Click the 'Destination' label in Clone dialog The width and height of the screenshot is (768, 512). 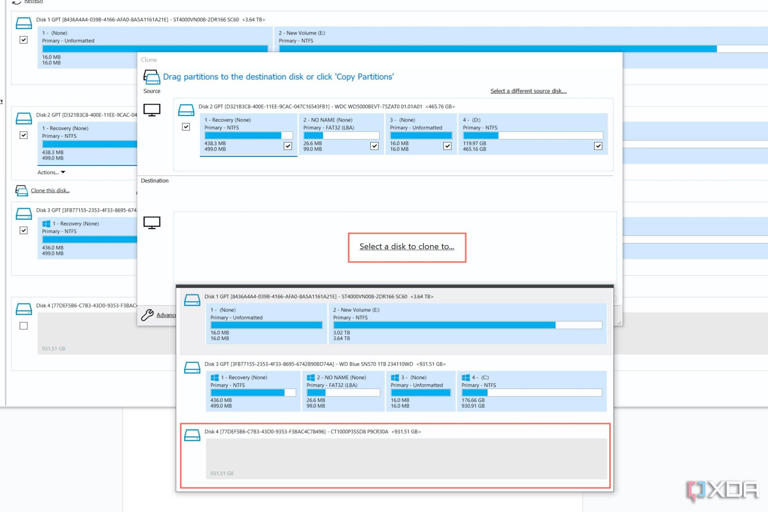[x=155, y=181]
